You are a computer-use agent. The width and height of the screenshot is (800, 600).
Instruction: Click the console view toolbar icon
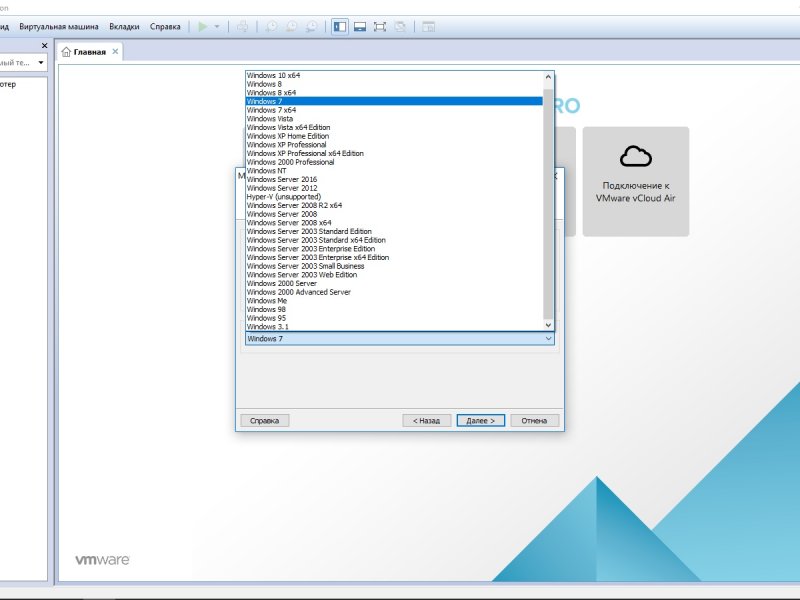(x=429, y=27)
